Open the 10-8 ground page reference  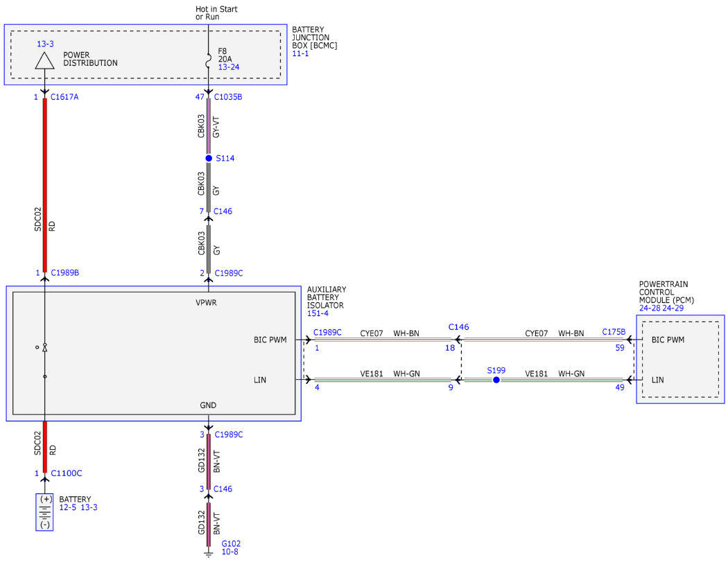coord(229,552)
